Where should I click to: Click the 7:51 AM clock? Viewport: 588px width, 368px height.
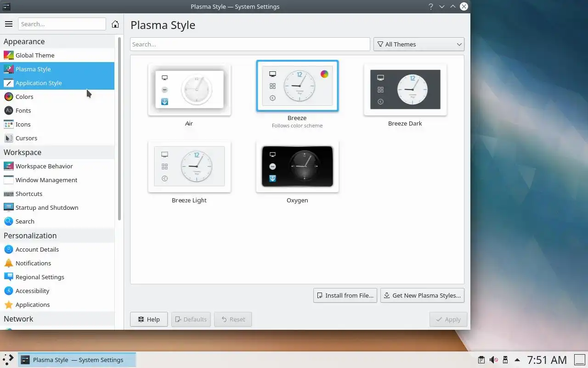tap(547, 360)
